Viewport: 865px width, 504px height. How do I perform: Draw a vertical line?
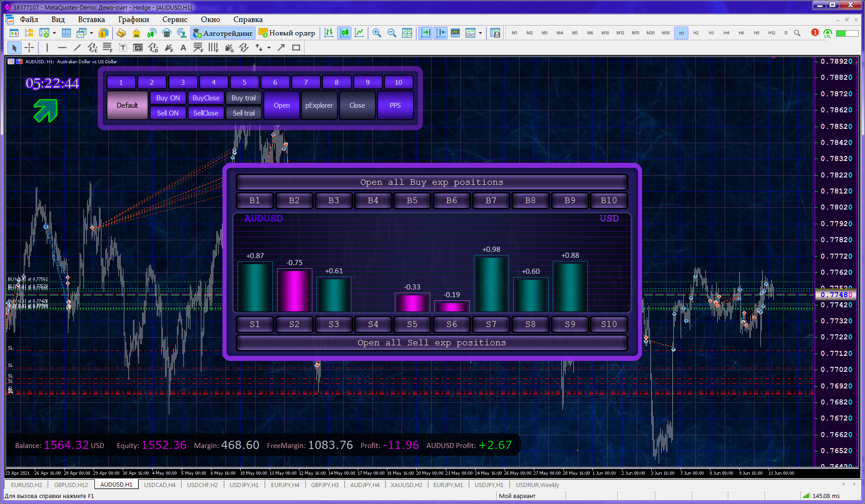[47, 48]
